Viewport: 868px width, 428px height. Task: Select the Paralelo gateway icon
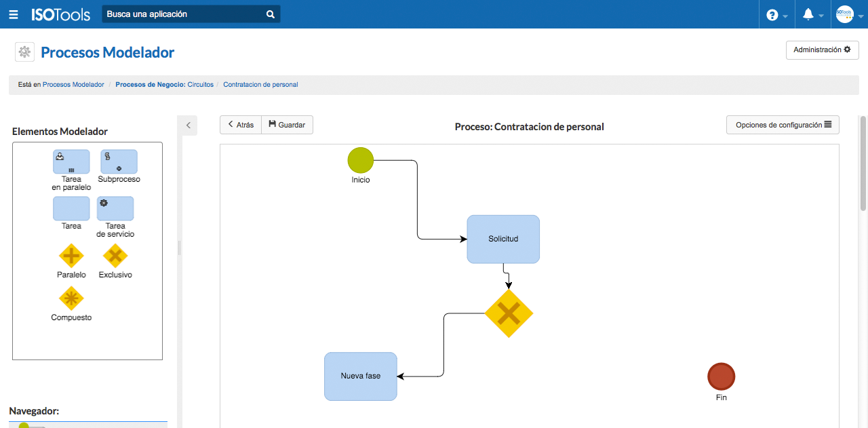[x=71, y=256]
